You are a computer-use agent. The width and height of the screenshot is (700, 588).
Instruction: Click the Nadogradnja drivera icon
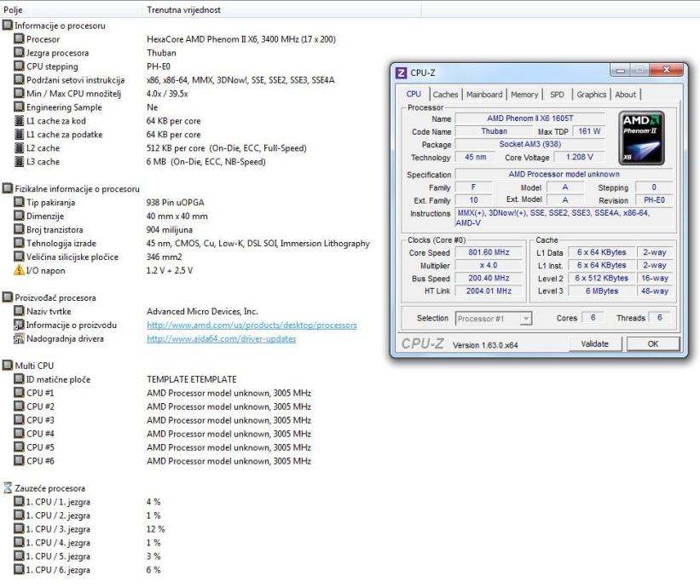point(19,338)
